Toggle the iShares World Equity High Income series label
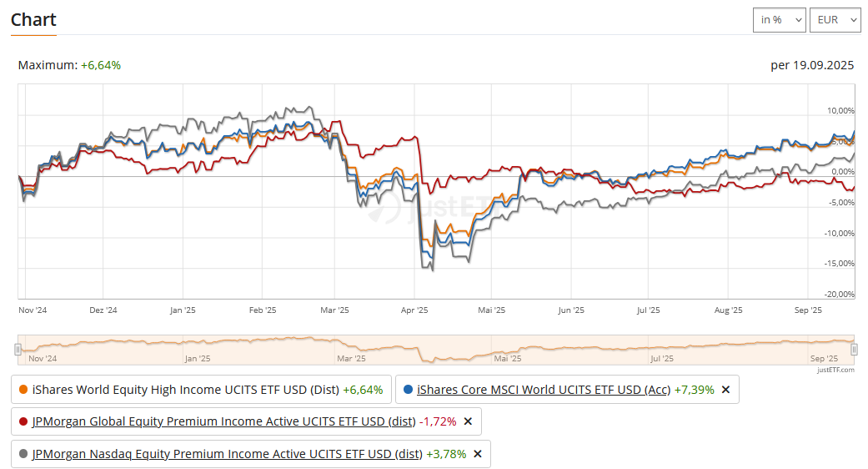This screenshot has height=469, width=868. click(183, 390)
